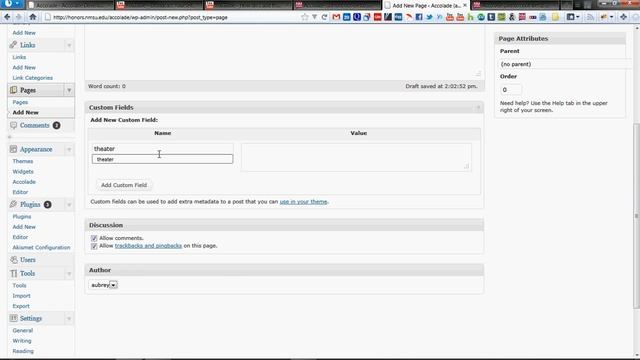Open the Gmail bookmark icon
The image size is (640, 360).
pos(336,17)
